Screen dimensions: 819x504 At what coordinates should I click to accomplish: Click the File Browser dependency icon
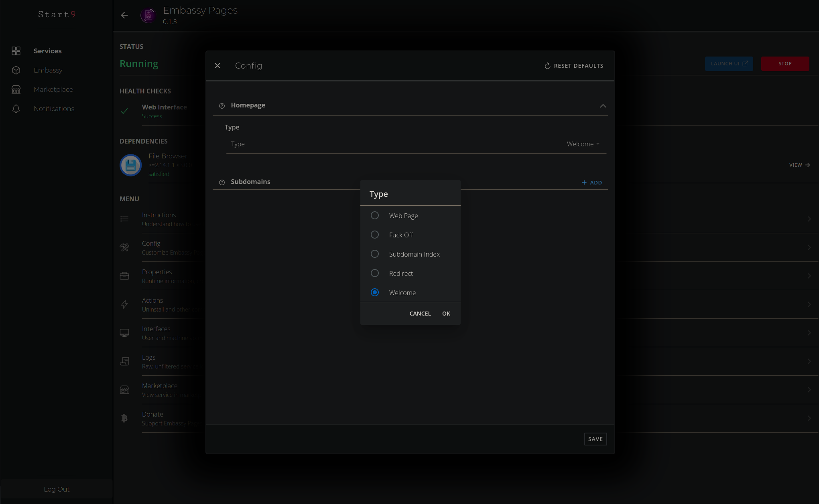131,165
